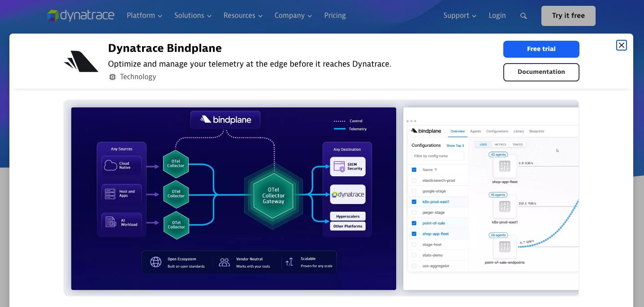Click the Other Platforms destination box
644x307 pixels.
(348, 226)
